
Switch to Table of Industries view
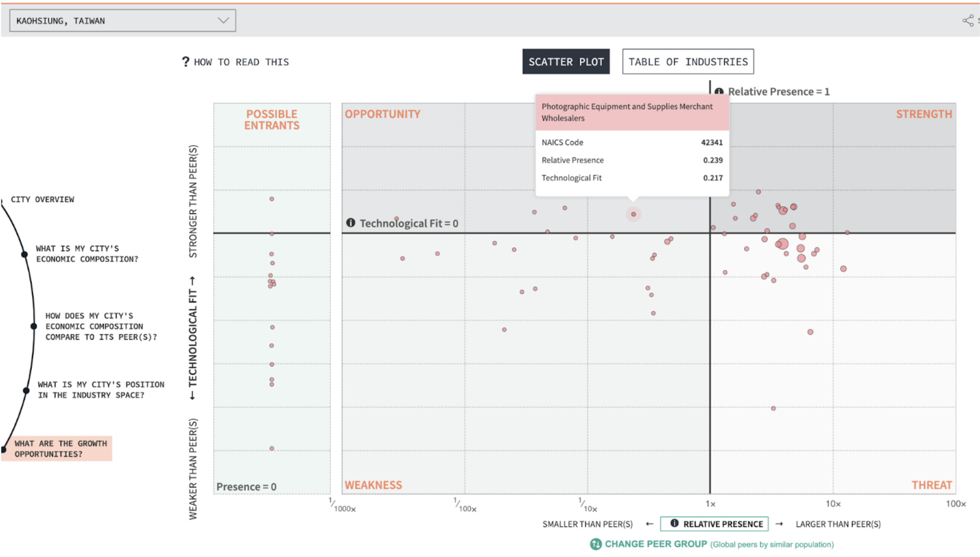click(x=688, y=62)
